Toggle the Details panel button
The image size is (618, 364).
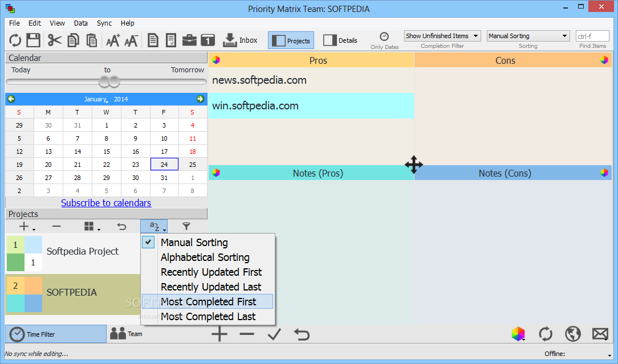coord(340,40)
